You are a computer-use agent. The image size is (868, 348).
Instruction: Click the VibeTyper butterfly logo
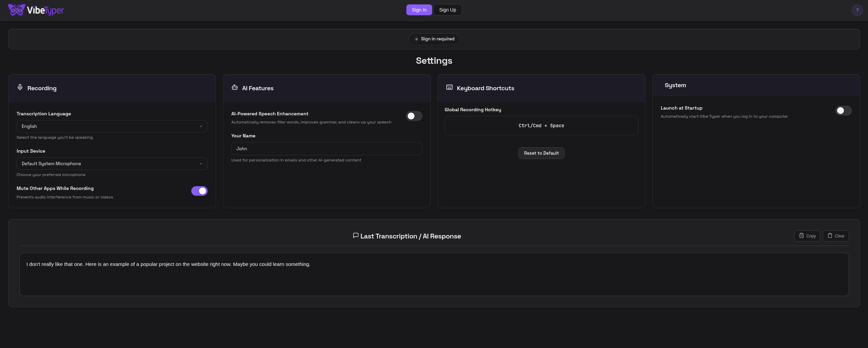pyautogui.click(x=17, y=10)
